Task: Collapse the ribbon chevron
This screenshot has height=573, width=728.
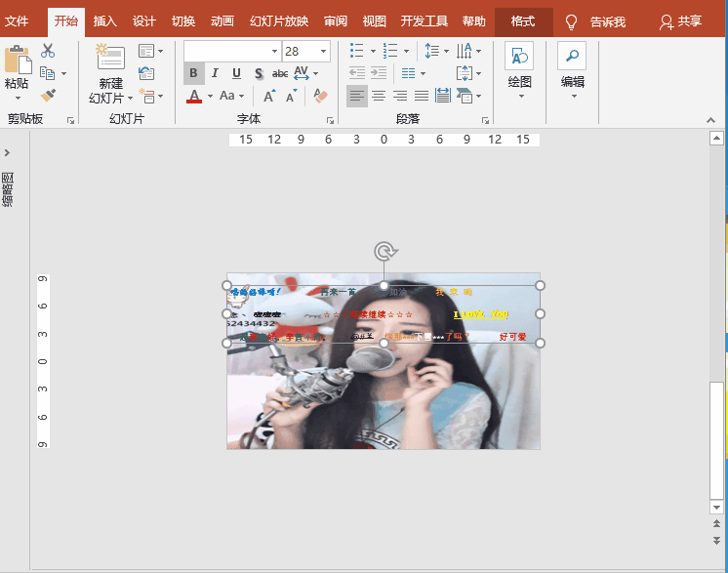Action: point(710,120)
